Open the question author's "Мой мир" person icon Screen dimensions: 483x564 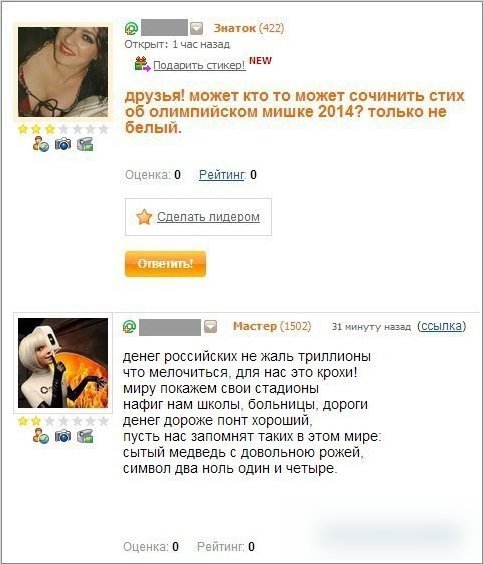[x=41, y=144]
